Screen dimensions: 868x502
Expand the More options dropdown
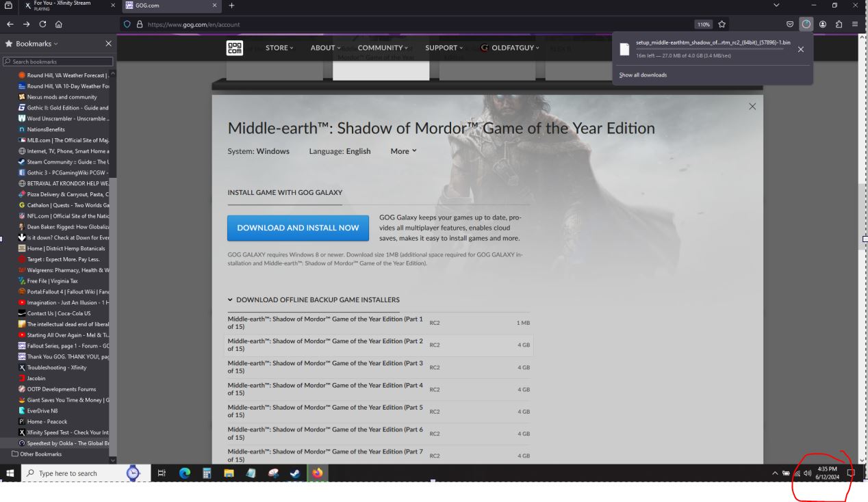click(403, 151)
